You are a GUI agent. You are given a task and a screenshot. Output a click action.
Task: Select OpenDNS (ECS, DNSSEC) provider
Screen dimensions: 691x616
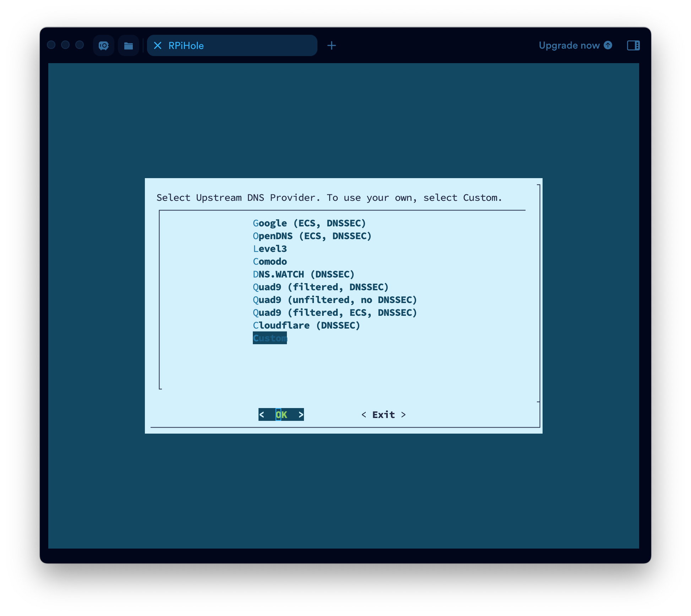click(312, 236)
